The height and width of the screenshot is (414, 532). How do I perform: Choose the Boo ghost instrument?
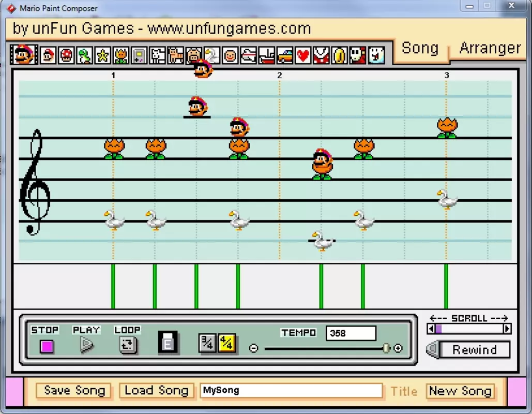[376, 55]
